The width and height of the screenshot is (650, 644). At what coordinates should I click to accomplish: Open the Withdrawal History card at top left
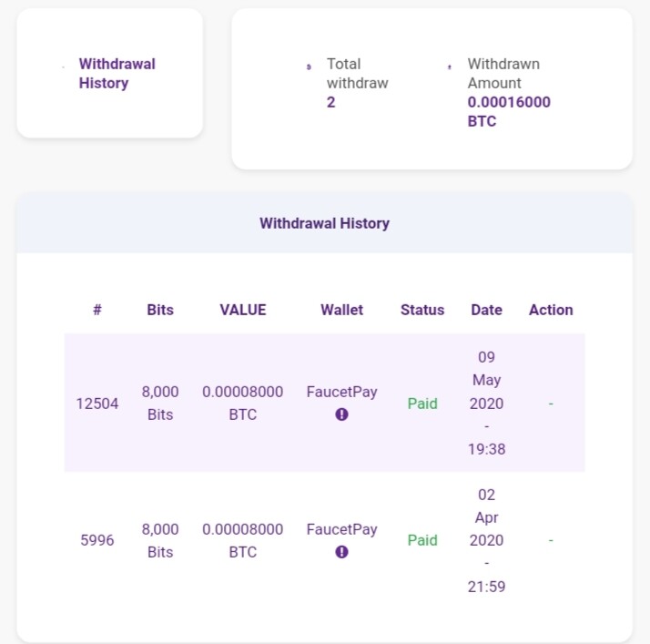(x=110, y=73)
